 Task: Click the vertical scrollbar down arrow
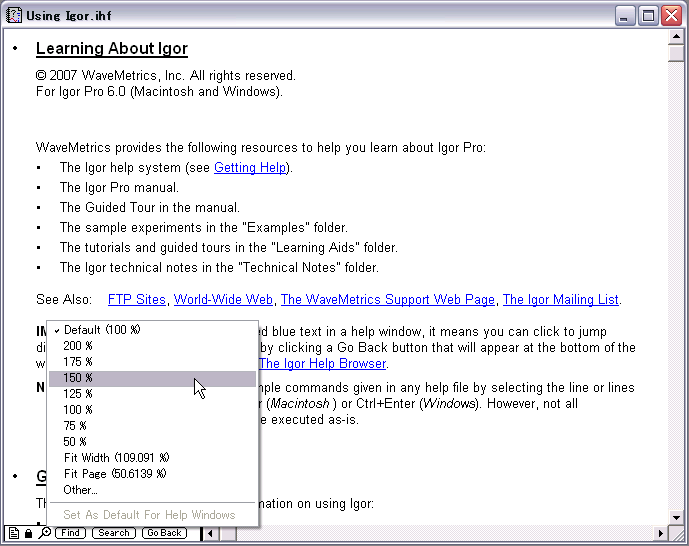coord(676,517)
